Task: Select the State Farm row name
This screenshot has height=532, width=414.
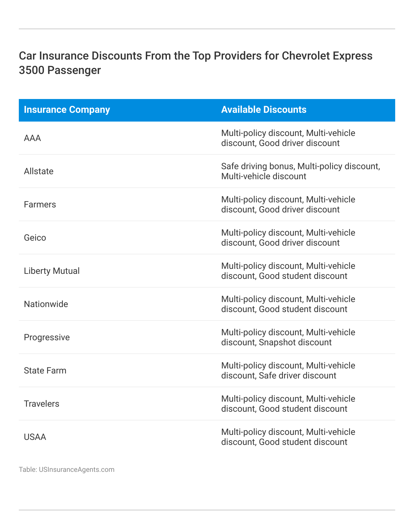Action: tap(45, 371)
